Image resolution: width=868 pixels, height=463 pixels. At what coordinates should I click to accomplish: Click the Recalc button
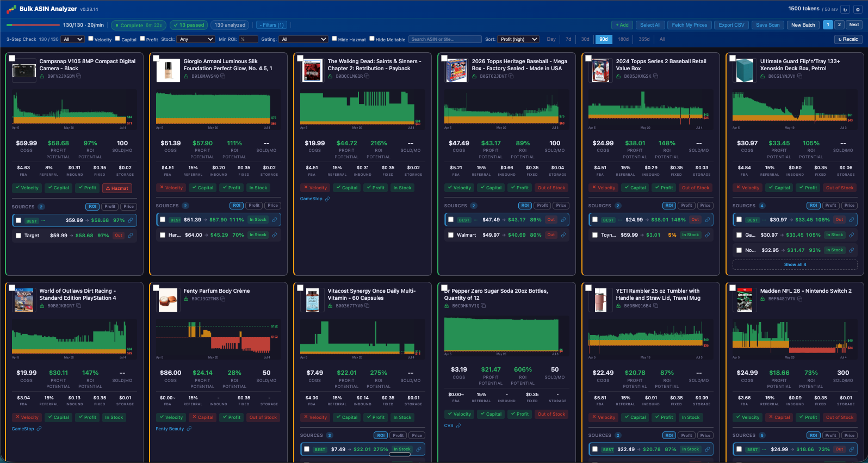848,39
